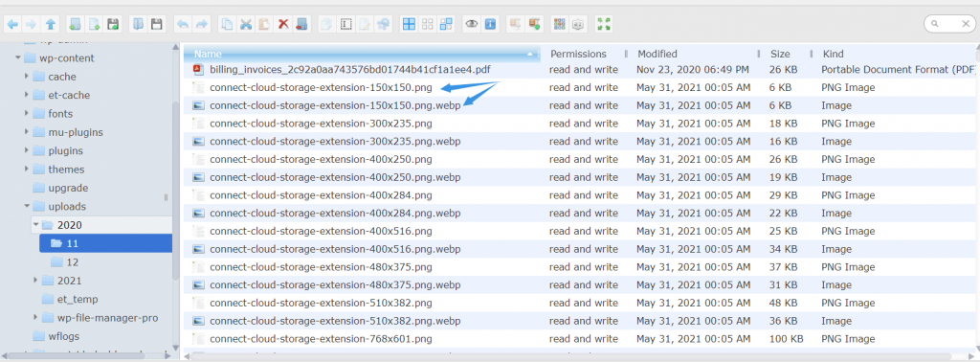Download the selected file

156,24
